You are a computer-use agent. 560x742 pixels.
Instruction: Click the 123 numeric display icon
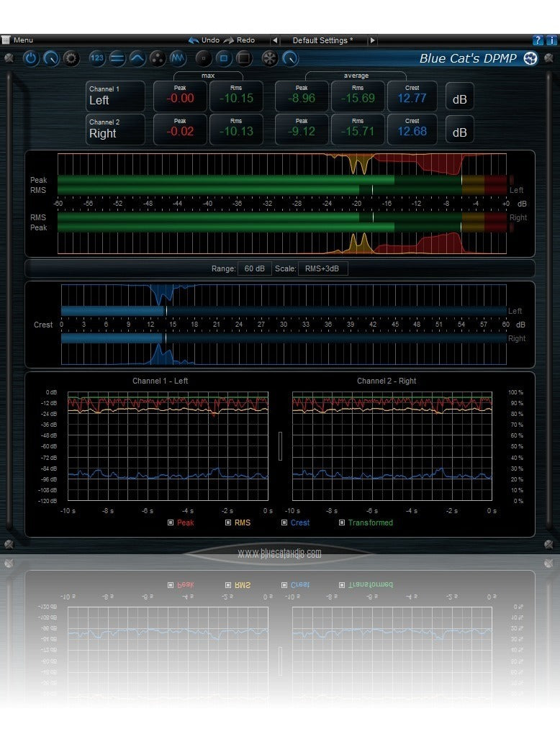click(97, 58)
